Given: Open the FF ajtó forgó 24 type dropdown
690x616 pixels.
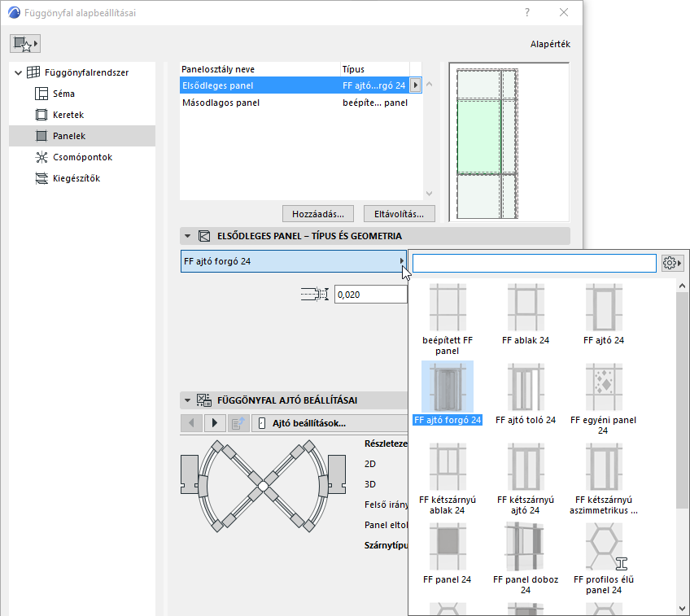Looking at the screenshot, I should pos(294,261).
